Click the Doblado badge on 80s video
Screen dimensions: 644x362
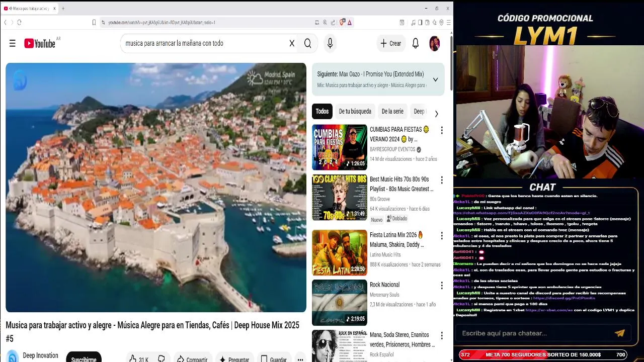pos(397,219)
